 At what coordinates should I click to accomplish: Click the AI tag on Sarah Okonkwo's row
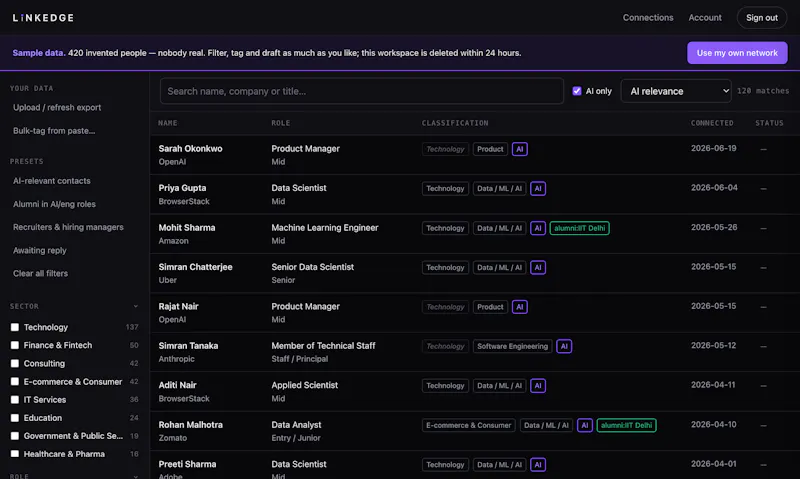(519, 149)
